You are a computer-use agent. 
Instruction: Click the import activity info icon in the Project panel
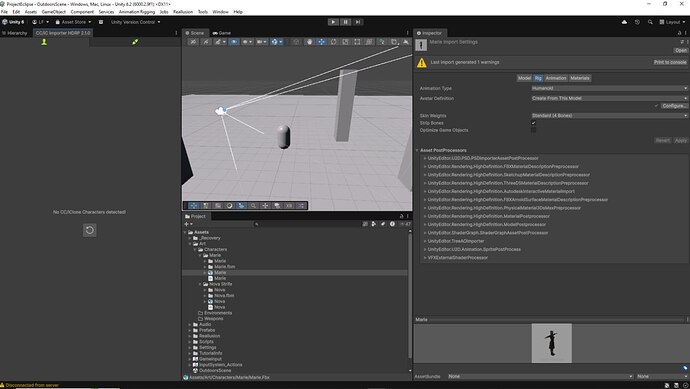coord(392,224)
